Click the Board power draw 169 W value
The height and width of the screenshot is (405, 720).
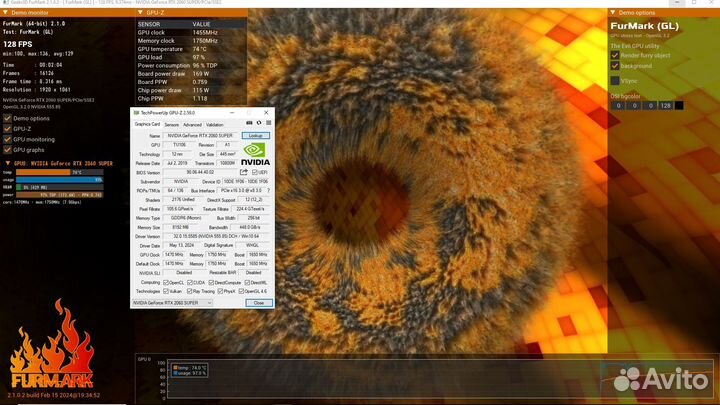(x=201, y=74)
